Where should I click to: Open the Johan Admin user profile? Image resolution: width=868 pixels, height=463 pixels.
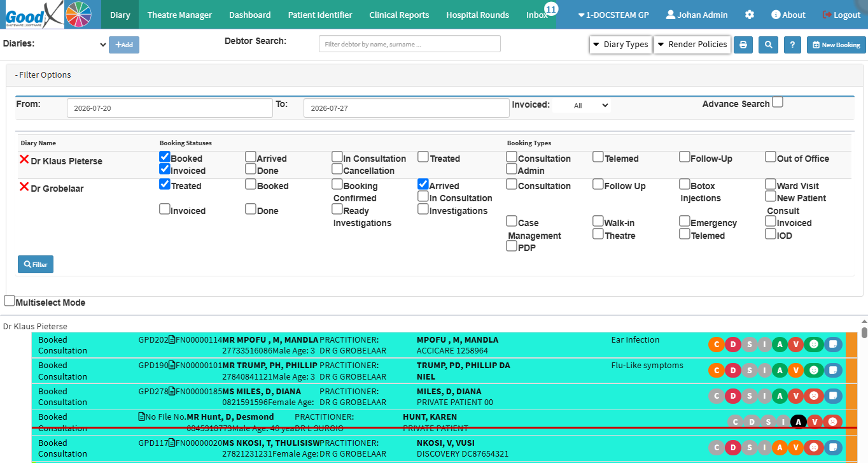(696, 15)
